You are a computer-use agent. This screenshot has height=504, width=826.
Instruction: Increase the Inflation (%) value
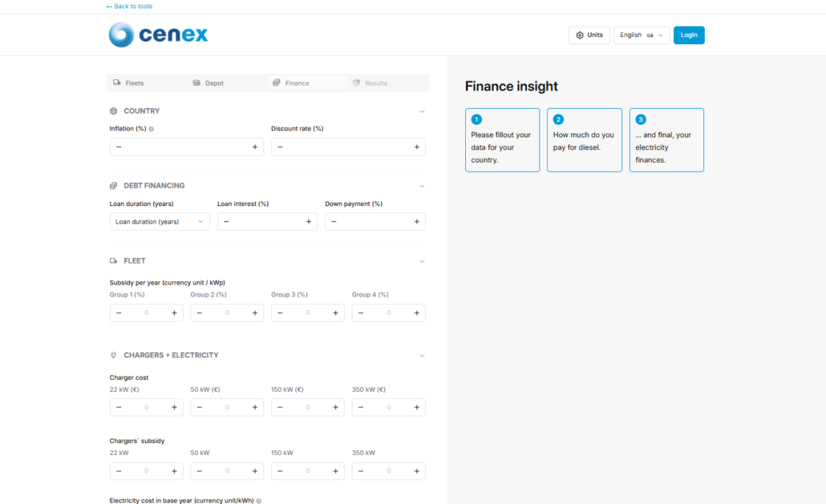click(255, 147)
